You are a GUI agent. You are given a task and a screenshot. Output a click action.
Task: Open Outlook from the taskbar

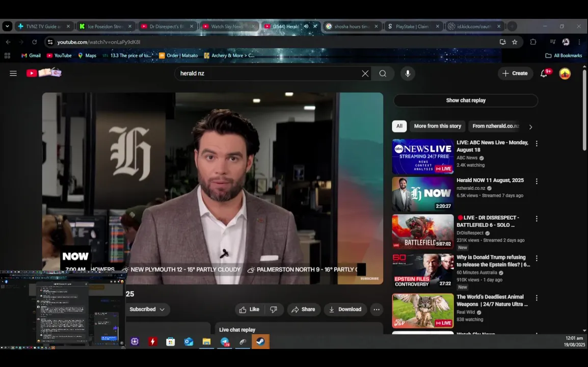(189, 342)
